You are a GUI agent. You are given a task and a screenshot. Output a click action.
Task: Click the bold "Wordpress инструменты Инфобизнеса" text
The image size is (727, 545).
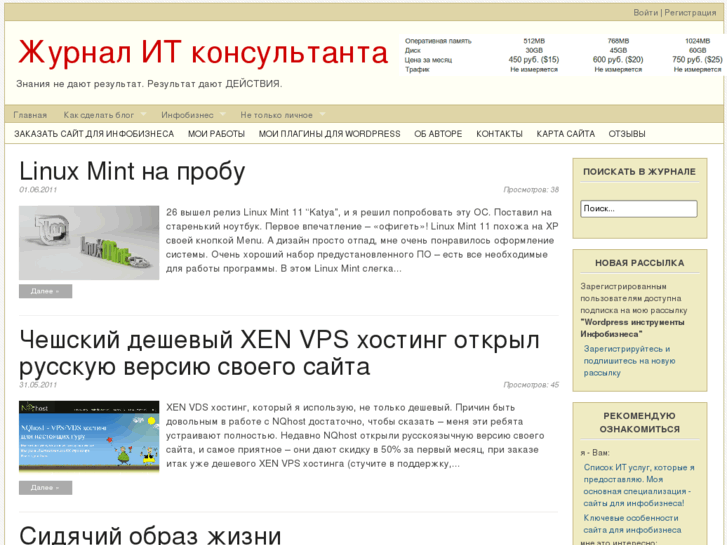pyautogui.click(x=632, y=328)
